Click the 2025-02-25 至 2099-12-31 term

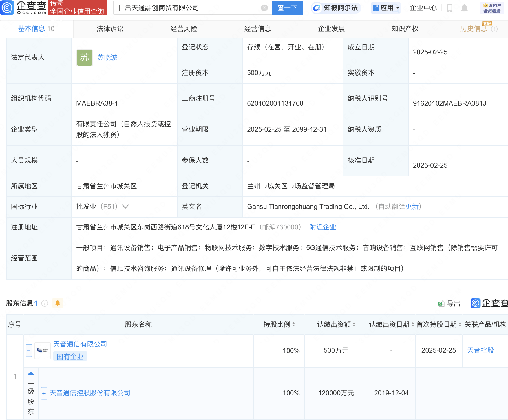point(287,129)
